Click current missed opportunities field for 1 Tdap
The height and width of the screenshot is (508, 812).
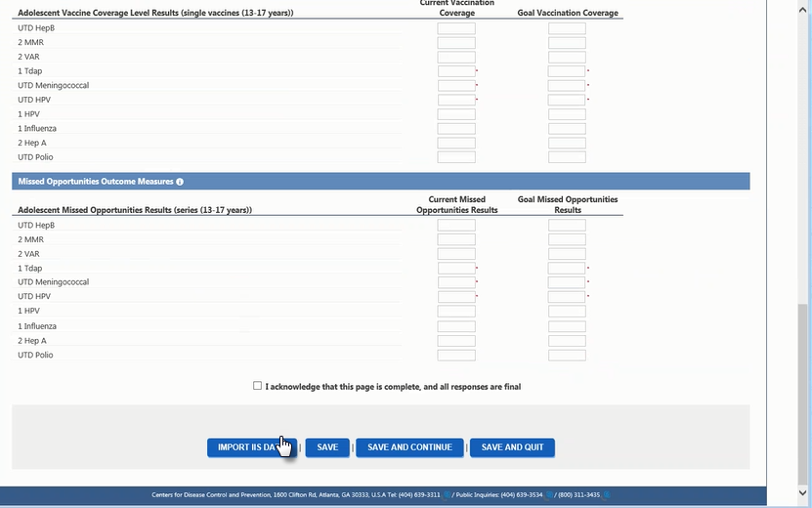[x=456, y=269]
